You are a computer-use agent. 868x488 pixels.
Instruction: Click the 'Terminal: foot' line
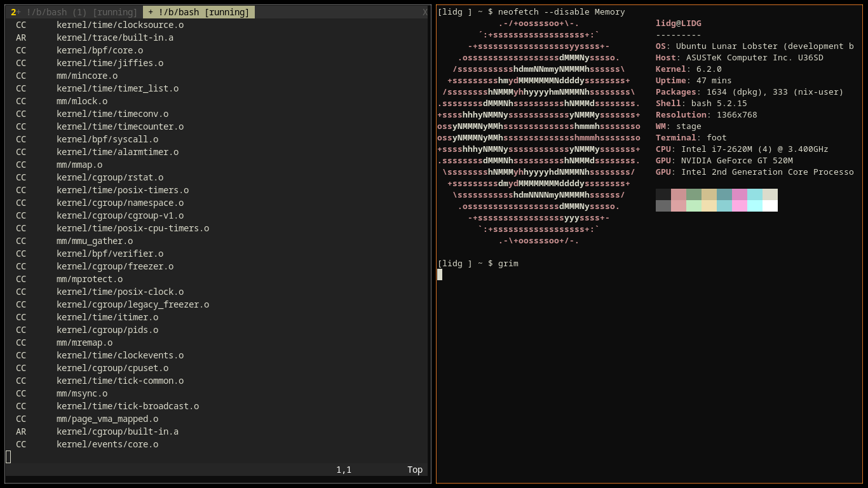pyautogui.click(x=691, y=138)
